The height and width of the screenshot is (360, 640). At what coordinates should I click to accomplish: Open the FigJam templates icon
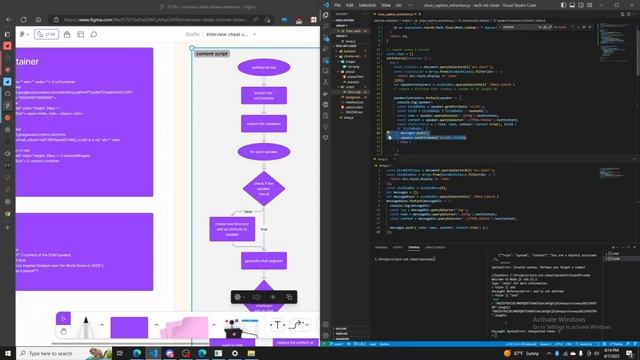tap(80, 34)
